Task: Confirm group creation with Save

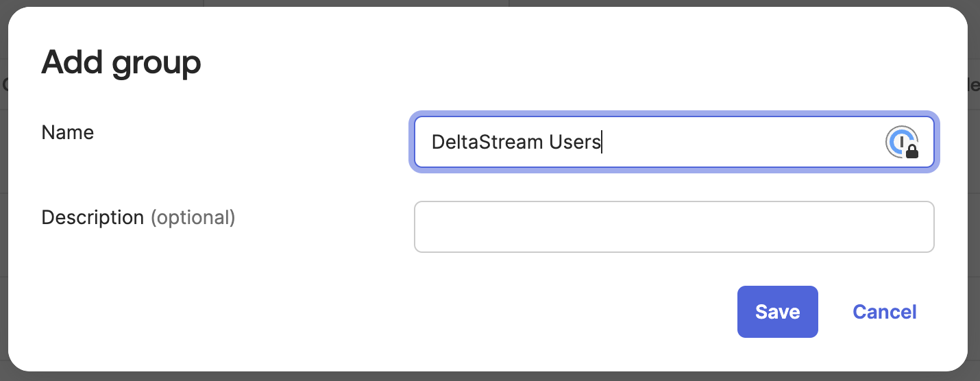Action: [777, 312]
